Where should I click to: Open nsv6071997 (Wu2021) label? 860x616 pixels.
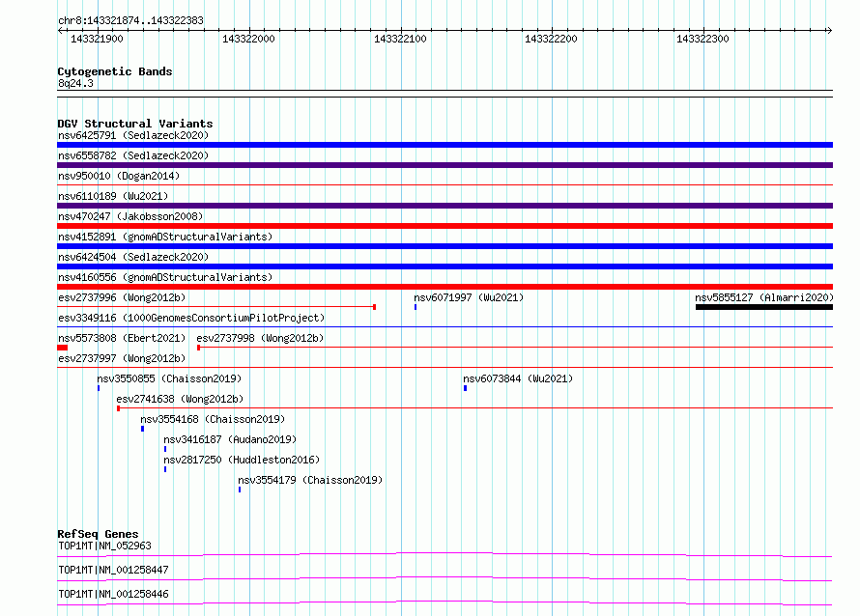pyautogui.click(x=469, y=297)
